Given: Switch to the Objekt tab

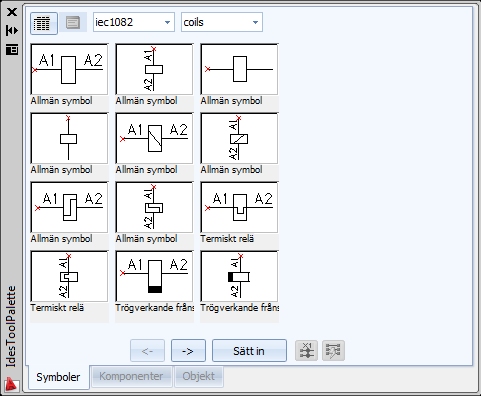Looking at the screenshot, I should tap(199, 376).
